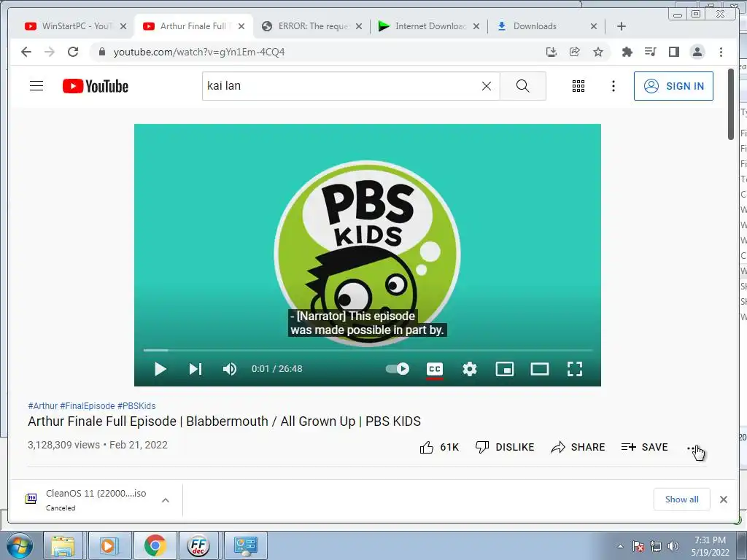Toggle Chrome side panel

pos(673,52)
